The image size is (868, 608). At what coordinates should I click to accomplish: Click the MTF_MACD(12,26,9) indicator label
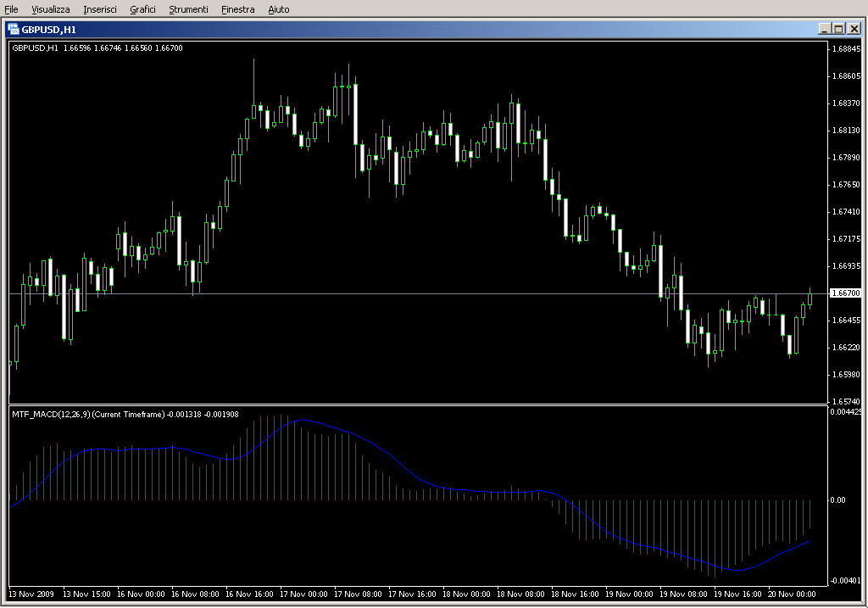click(125, 414)
